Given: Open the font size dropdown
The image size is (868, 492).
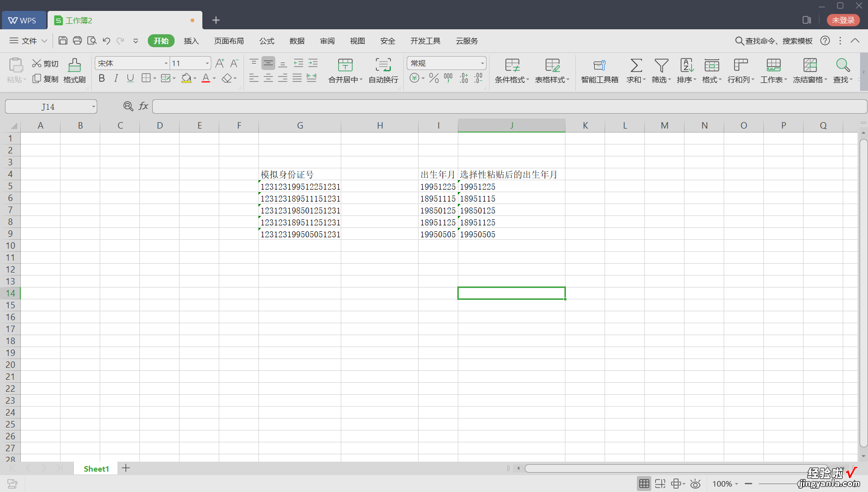Looking at the screenshot, I should [x=207, y=63].
